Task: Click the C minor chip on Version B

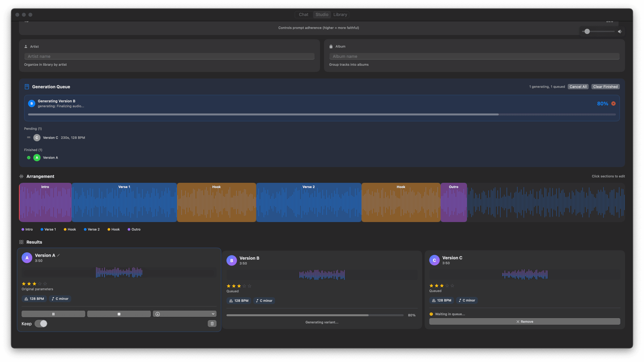Action: pyautogui.click(x=264, y=301)
